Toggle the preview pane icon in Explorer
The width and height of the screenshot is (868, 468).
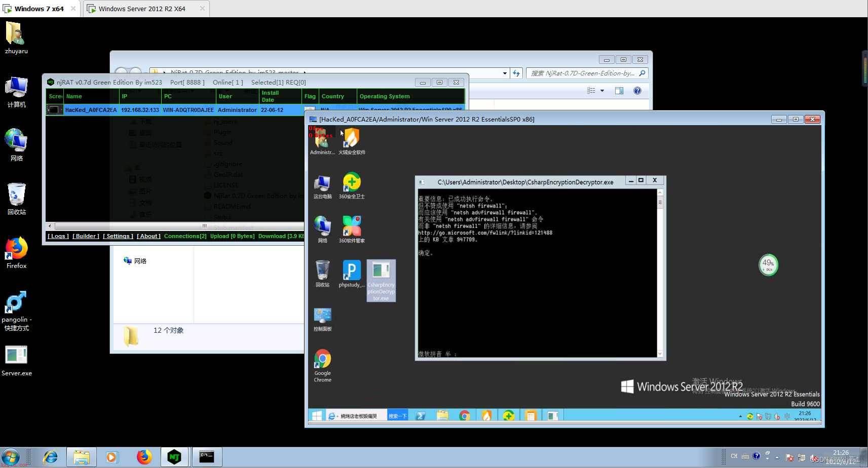tap(619, 91)
